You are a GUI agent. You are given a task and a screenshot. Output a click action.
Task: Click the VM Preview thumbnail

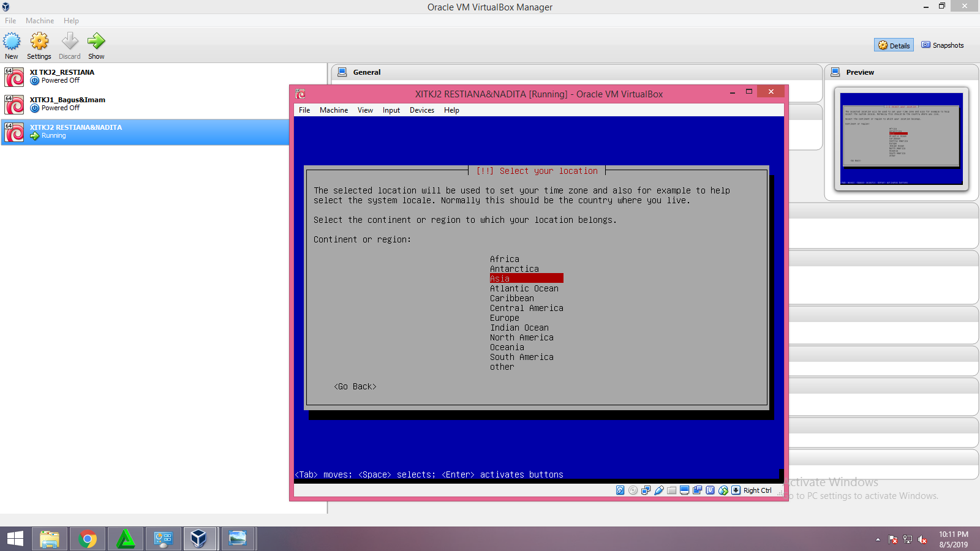point(902,139)
